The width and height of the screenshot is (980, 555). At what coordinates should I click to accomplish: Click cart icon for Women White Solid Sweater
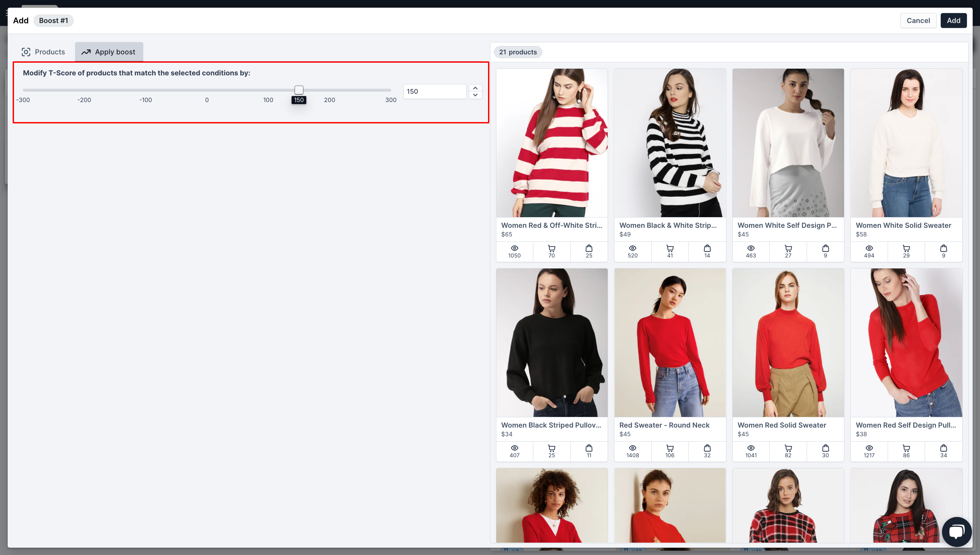(906, 248)
